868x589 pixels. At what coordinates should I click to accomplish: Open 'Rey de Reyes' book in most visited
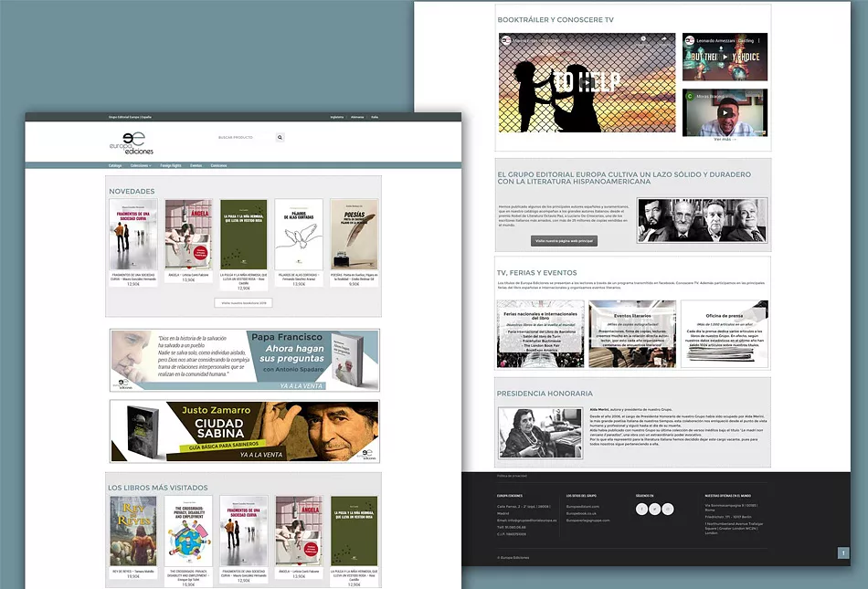[x=133, y=531]
